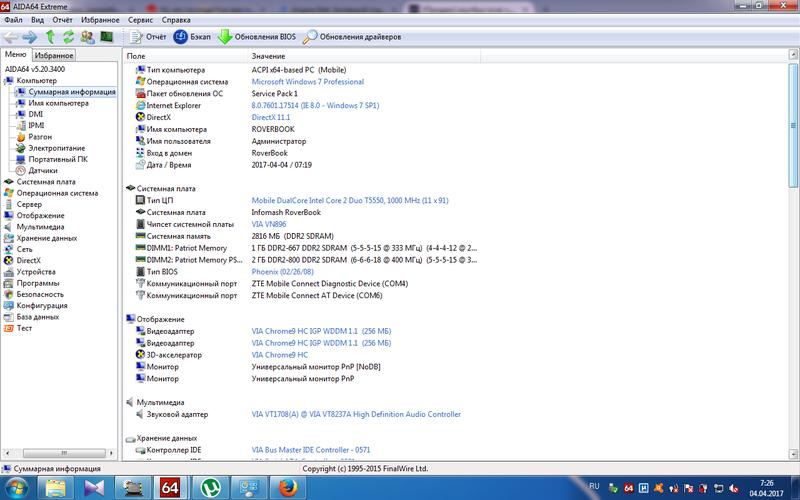Screen dimensions: 800x500
Task: Select the IPMI tree item
Action: pos(36,126)
